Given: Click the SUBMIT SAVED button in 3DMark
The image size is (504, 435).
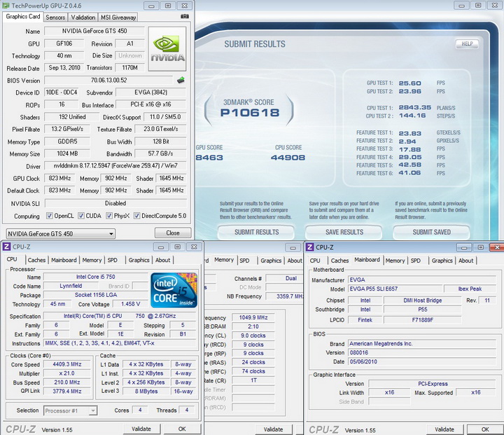Looking at the screenshot, I should tap(432, 232).
